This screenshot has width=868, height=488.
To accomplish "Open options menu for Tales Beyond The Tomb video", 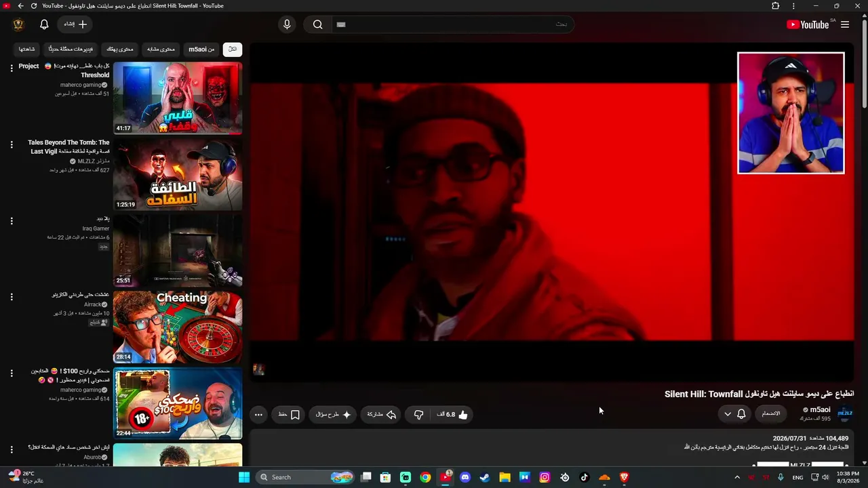I will pos(12,144).
